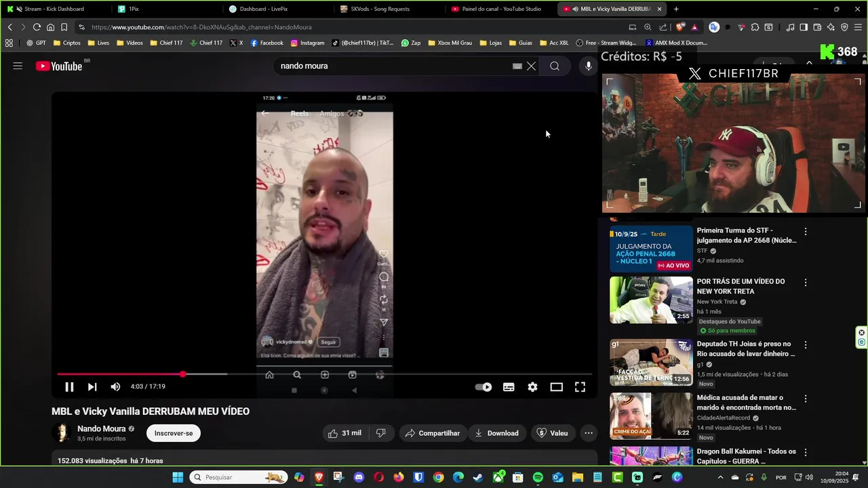Open options for Deputado TH Joias video
Screen dimensions: 868x488
click(x=806, y=345)
